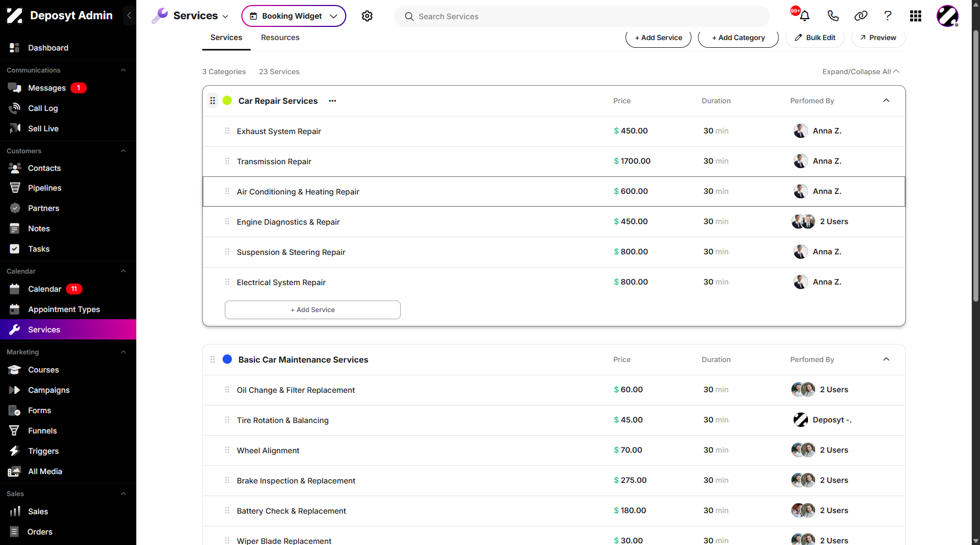The image size is (980, 545).
Task: Expand the Services title dropdown
Action: (225, 16)
